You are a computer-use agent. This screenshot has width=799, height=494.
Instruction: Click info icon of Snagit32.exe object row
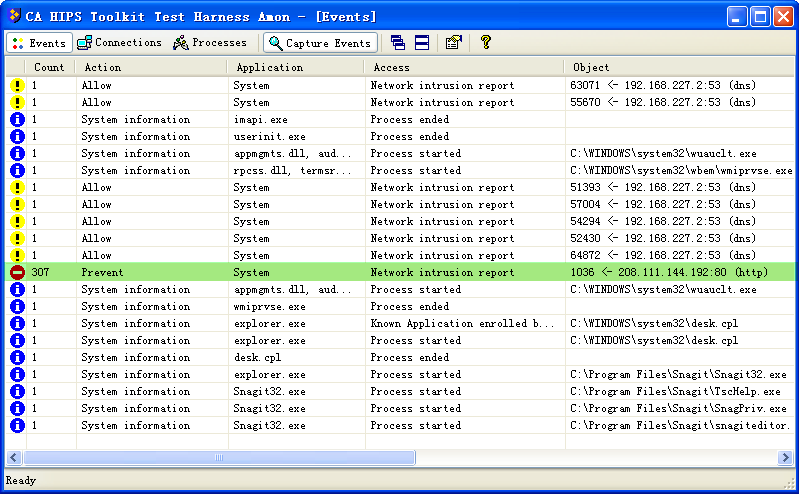17,374
